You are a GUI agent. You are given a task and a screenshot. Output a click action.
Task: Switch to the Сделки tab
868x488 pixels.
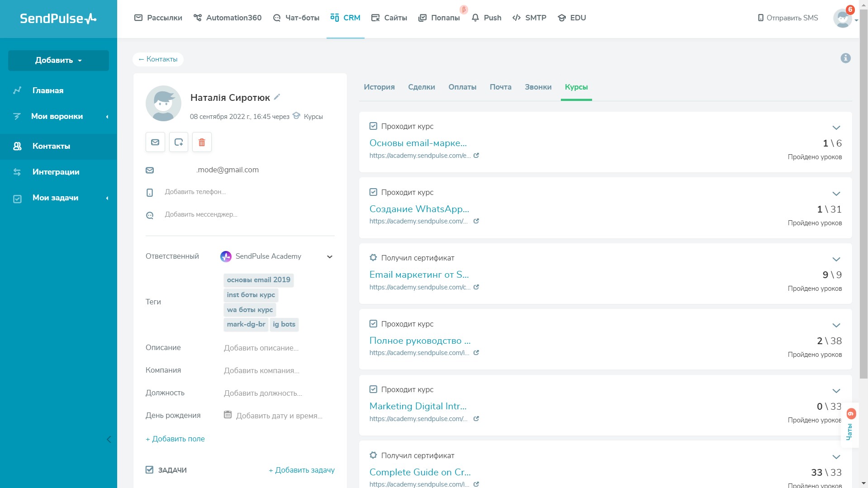422,87
